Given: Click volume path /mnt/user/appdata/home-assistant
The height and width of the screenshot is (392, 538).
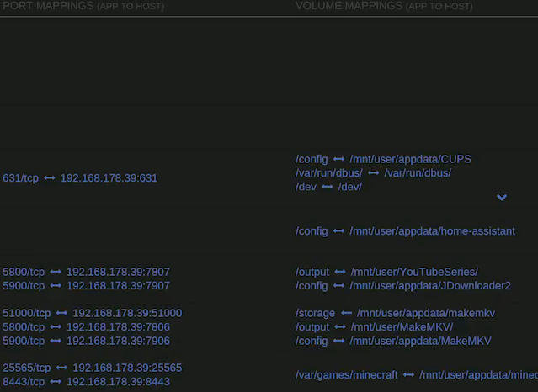Looking at the screenshot, I should coord(432,231).
